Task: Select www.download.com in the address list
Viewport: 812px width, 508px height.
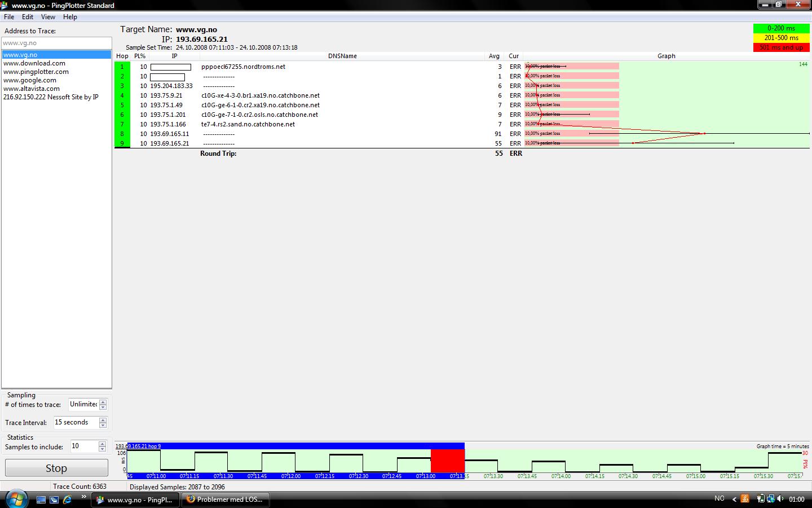Action: 34,63
